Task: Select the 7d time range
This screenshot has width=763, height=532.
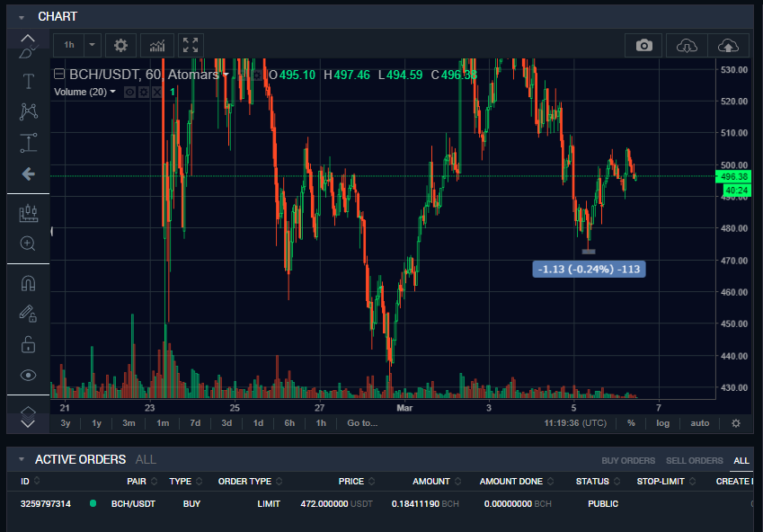Action: pyautogui.click(x=195, y=423)
